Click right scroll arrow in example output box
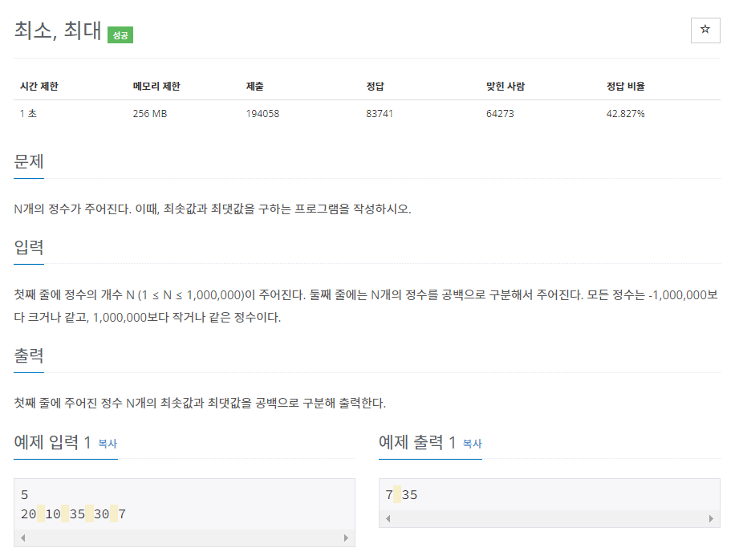This screenshot has height=560, width=735. pos(711,519)
